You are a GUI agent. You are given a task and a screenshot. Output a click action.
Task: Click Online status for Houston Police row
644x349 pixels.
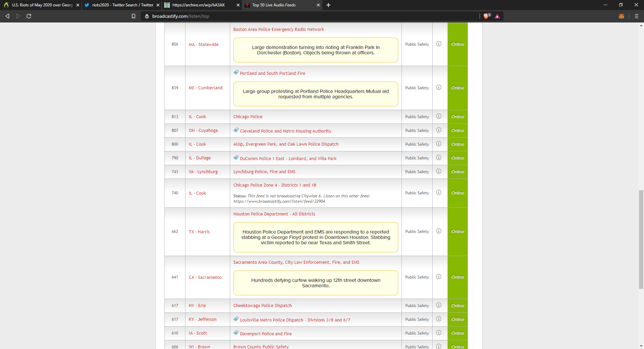coord(458,232)
